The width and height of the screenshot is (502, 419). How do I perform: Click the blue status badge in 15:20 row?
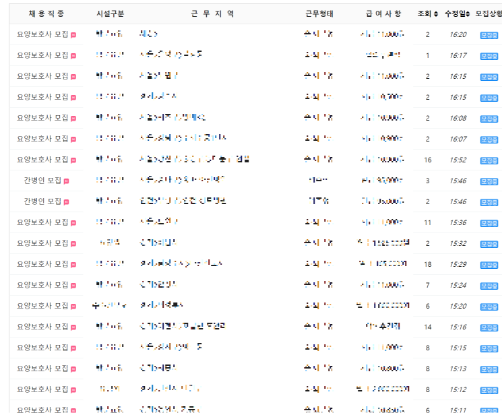click(489, 307)
